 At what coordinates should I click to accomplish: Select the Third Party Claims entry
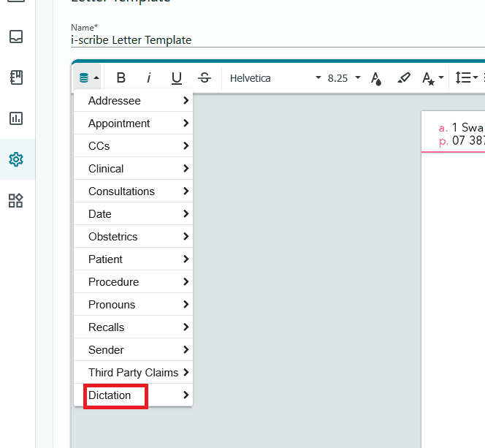click(134, 372)
